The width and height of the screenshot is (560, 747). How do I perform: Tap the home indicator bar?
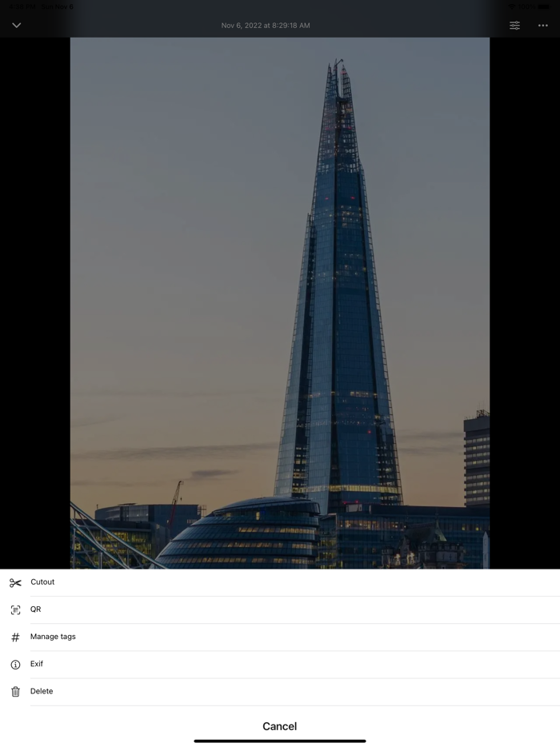pos(280,741)
